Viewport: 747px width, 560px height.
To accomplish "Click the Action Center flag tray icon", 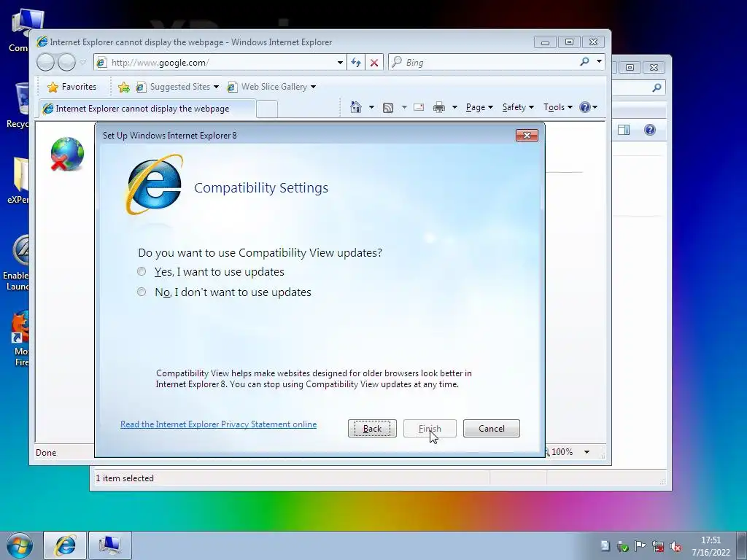I will [640, 546].
